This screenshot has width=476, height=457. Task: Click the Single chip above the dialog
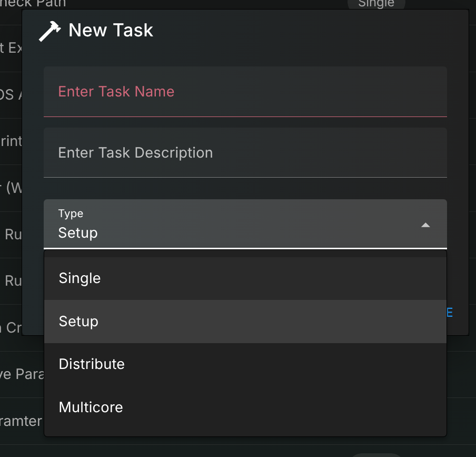click(x=375, y=4)
